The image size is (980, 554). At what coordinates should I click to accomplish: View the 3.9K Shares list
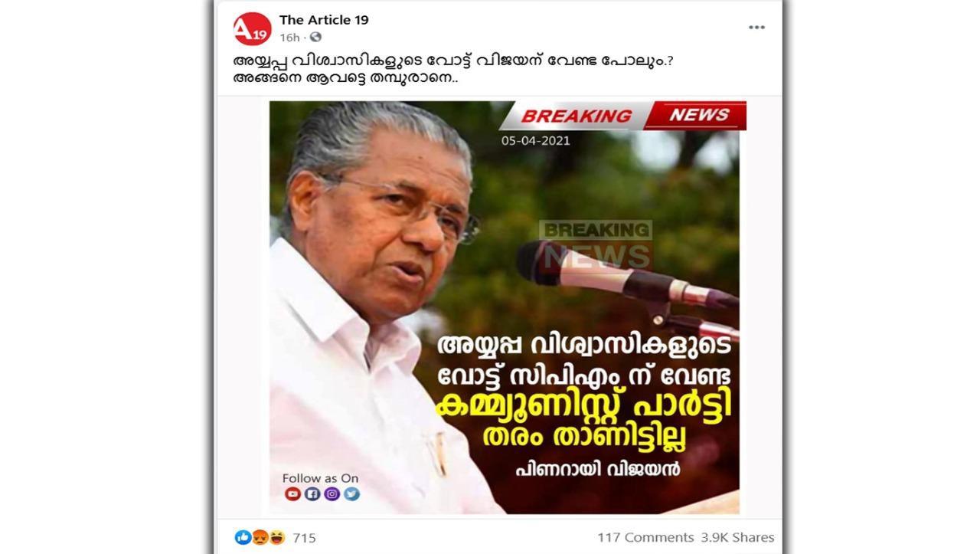(737, 537)
